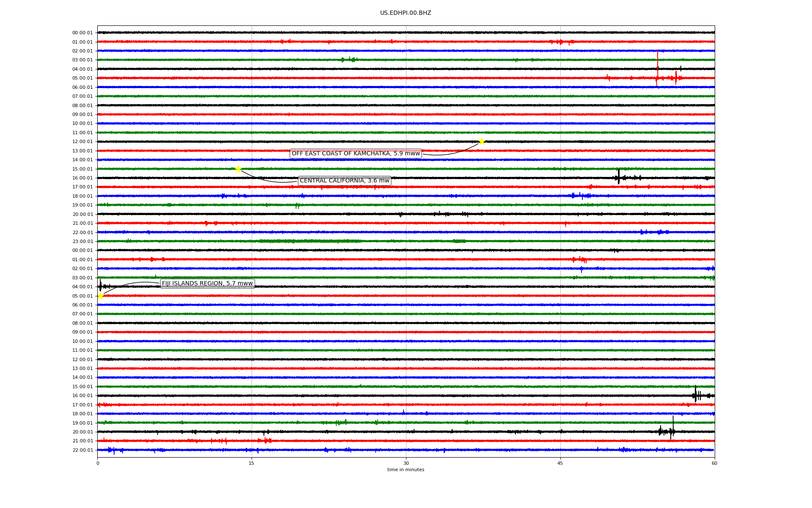Click the 15 minute x-axis tick label
This screenshot has height=508, width=812.
pyautogui.click(x=252, y=463)
